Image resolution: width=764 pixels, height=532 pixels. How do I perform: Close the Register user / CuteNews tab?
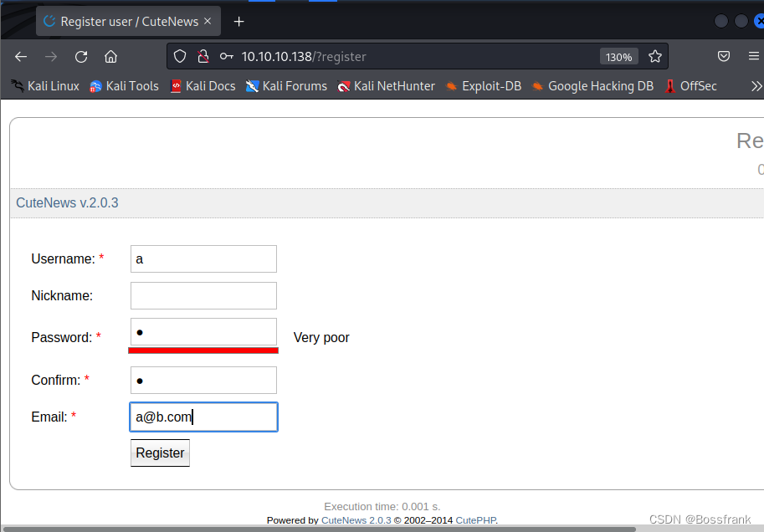coord(208,21)
